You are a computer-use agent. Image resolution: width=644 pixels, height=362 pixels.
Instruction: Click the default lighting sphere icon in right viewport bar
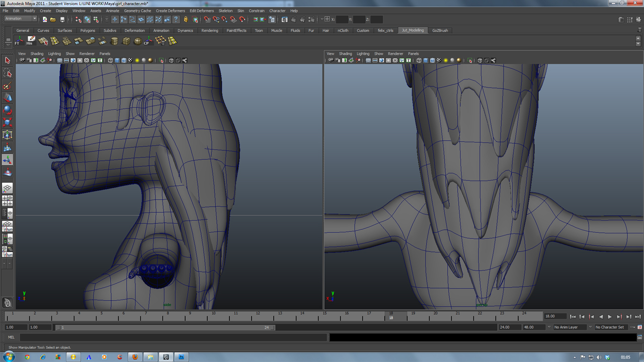pyautogui.click(x=445, y=60)
